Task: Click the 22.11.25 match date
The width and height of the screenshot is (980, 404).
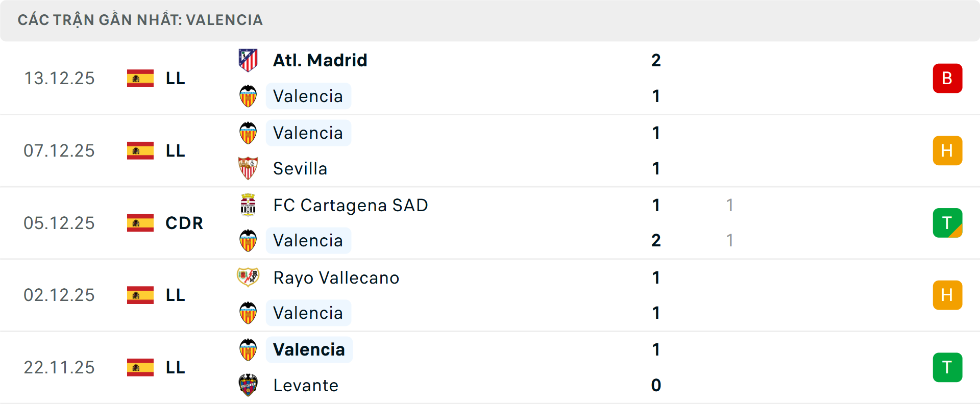Action: pyautogui.click(x=59, y=367)
